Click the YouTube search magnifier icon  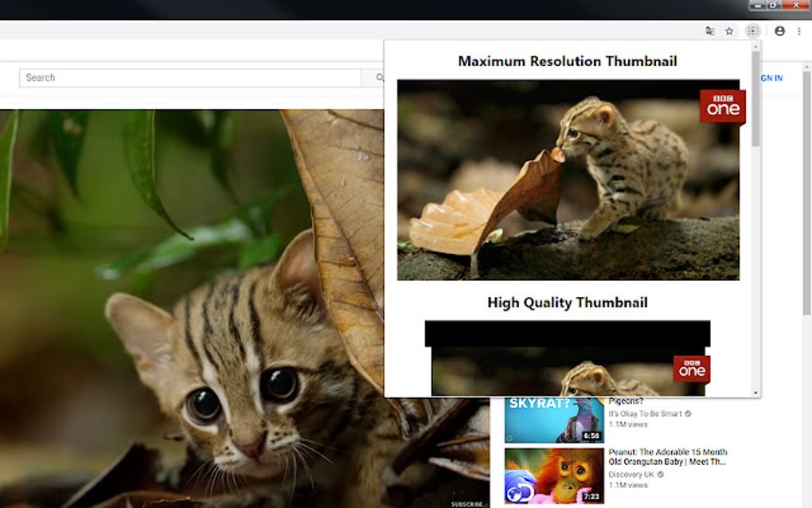coord(380,77)
